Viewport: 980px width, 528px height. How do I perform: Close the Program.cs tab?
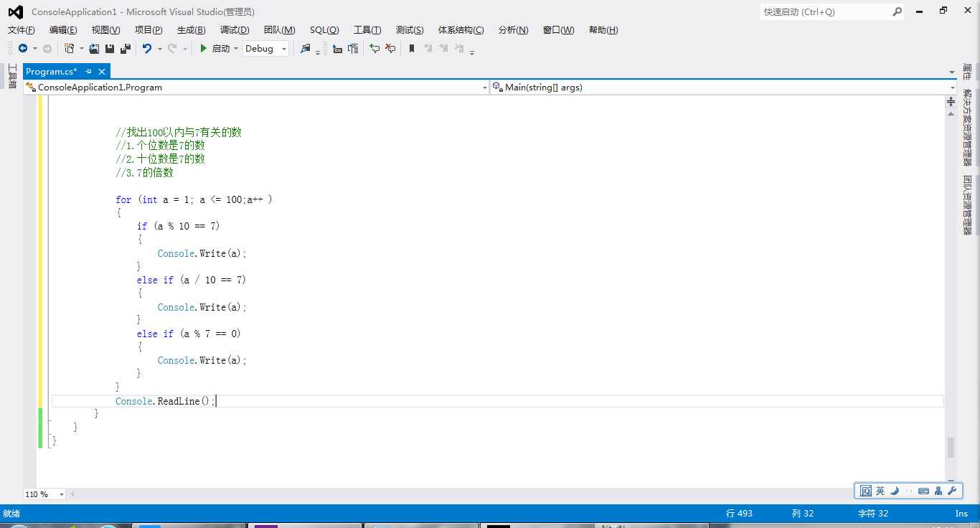[x=102, y=71]
